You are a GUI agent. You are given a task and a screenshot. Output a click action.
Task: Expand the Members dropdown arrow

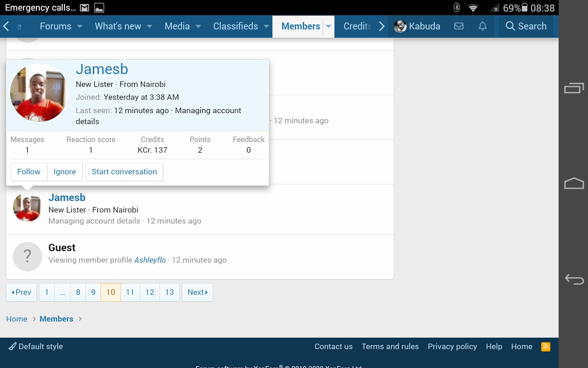coord(328,26)
